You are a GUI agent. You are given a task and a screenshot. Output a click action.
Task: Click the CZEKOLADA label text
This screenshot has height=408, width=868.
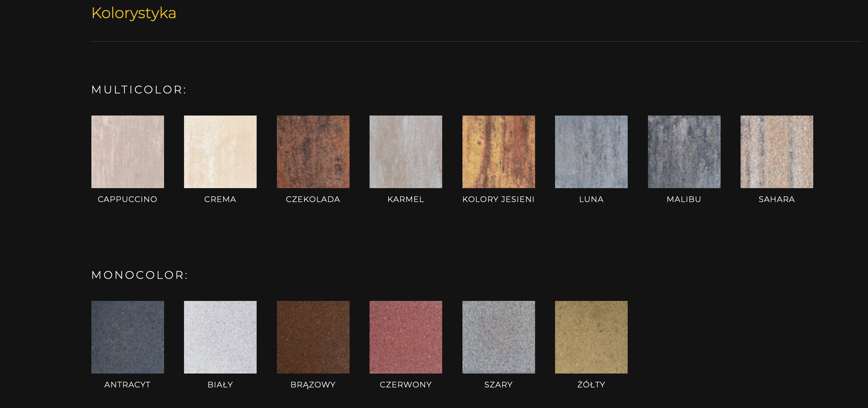(313, 199)
